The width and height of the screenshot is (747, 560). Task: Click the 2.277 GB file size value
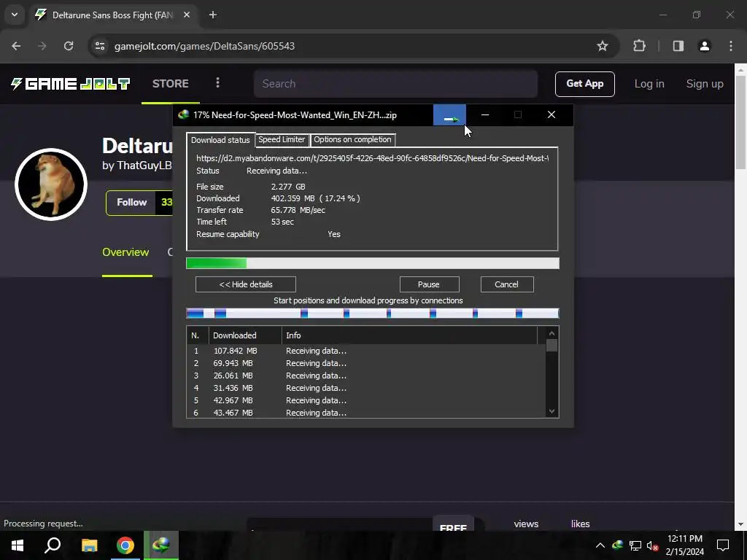click(288, 187)
